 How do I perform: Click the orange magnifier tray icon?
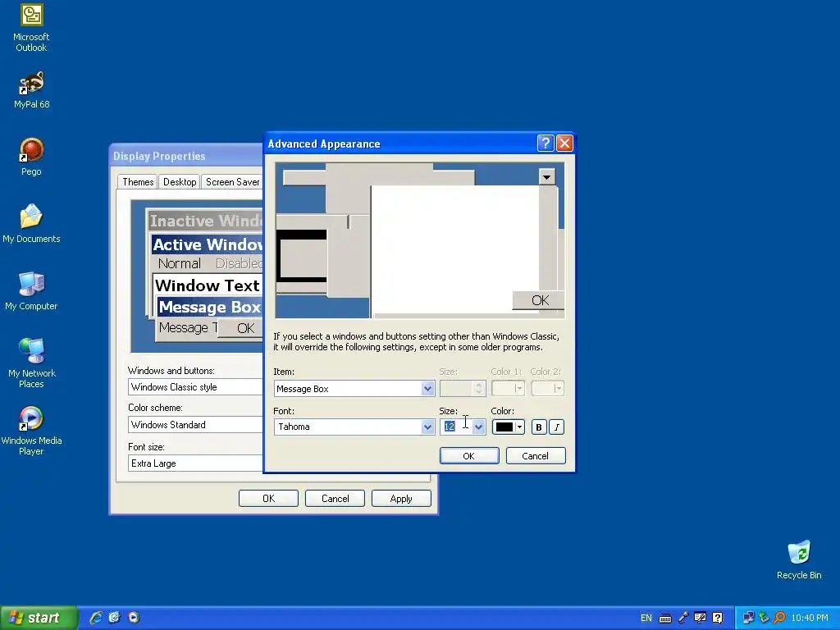(x=779, y=619)
